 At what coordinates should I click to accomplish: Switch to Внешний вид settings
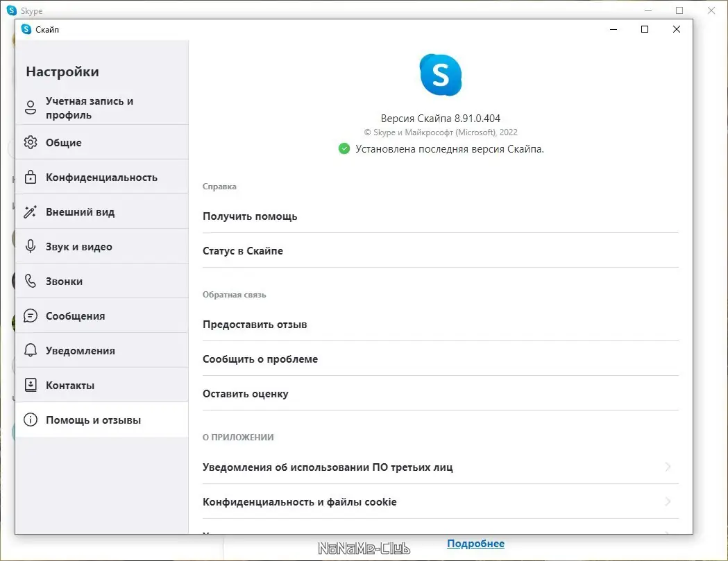(x=102, y=212)
